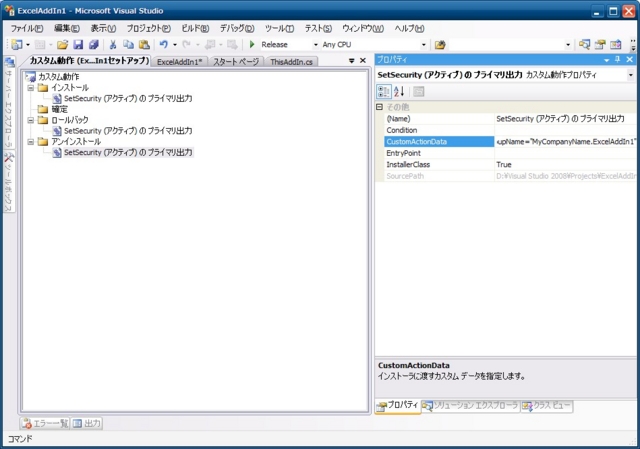Select the EntryPoint property row
Viewport: 640px width, 449px height.
click(x=506, y=153)
